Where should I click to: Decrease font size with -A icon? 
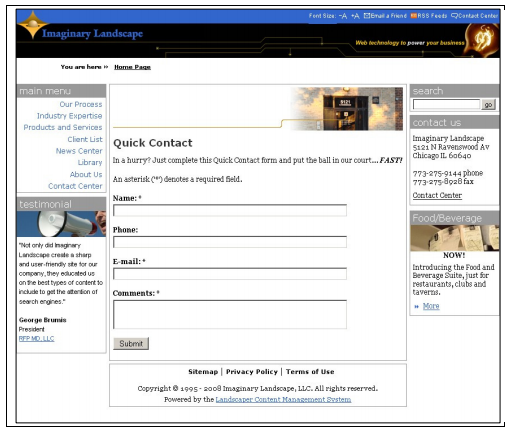click(343, 16)
